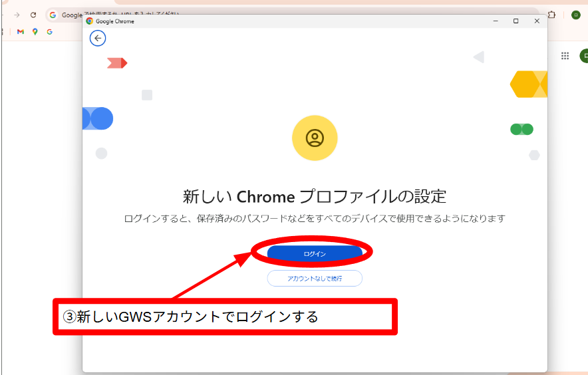Click the blue ログイン button
The image size is (588, 375).
(315, 253)
